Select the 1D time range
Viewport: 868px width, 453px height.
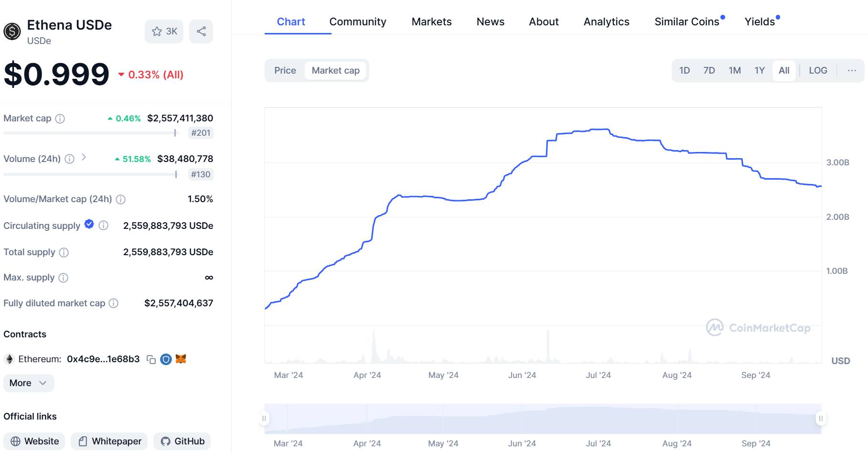tap(685, 70)
